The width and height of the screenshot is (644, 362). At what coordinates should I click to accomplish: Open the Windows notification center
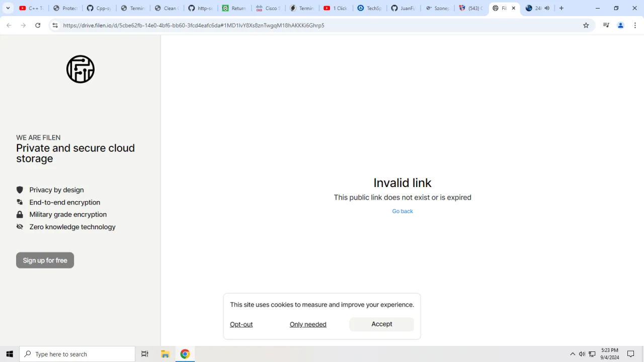pyautogui.click(x=631, y=354)
